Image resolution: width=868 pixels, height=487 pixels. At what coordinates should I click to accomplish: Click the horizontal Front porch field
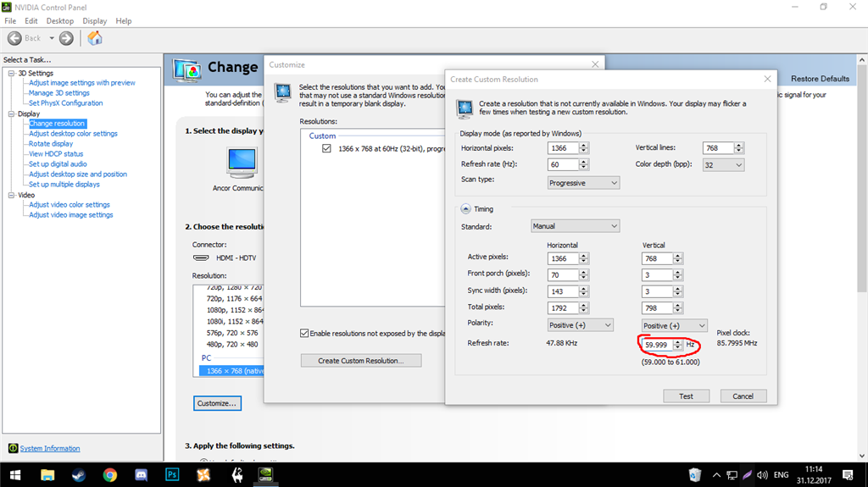pyautogui.click(x=564, y=275)
